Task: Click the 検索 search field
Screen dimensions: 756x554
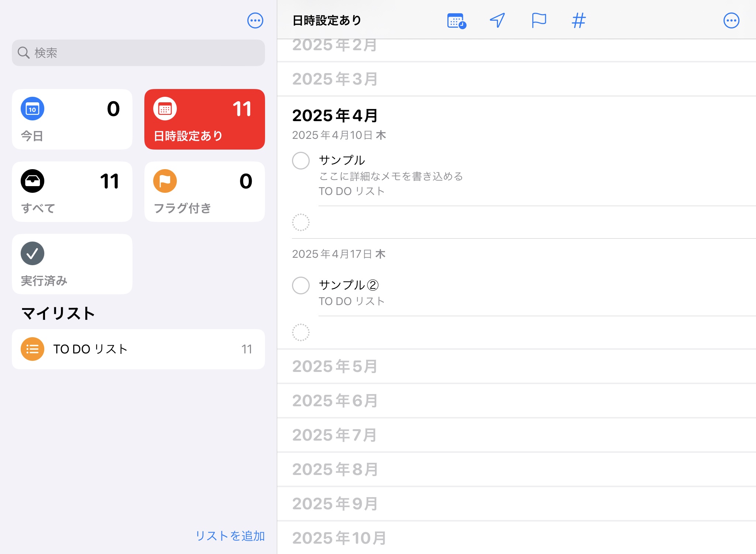Action: [x=138, y=53]
